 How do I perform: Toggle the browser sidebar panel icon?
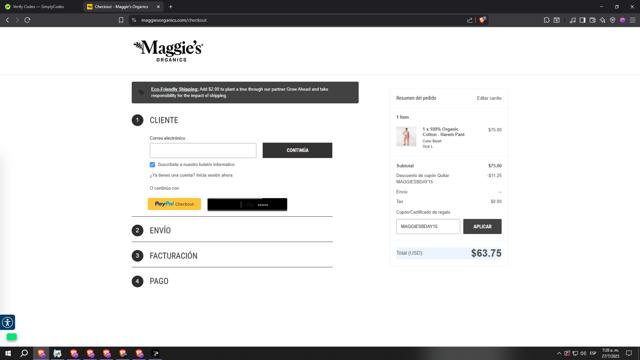(582, 20)
